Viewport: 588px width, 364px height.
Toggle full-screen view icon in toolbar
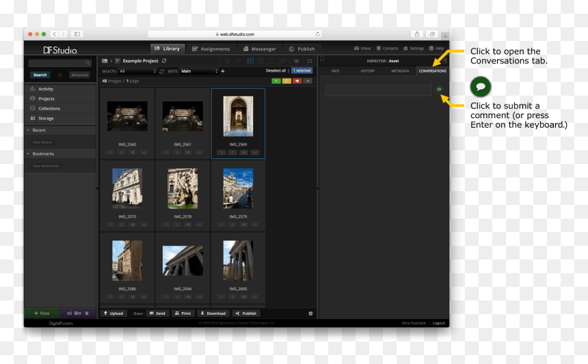pyautogui.click(x=310, y=61)
